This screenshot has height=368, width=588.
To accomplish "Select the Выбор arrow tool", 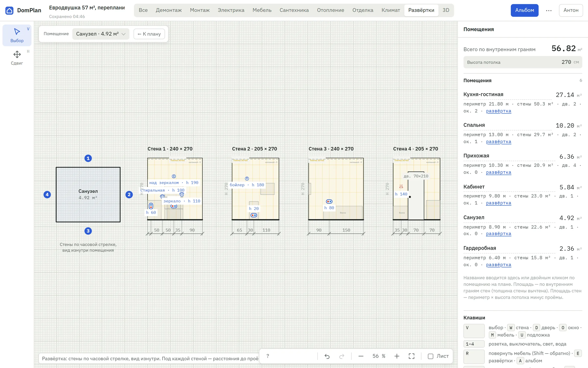I will [x=17, y=35].
